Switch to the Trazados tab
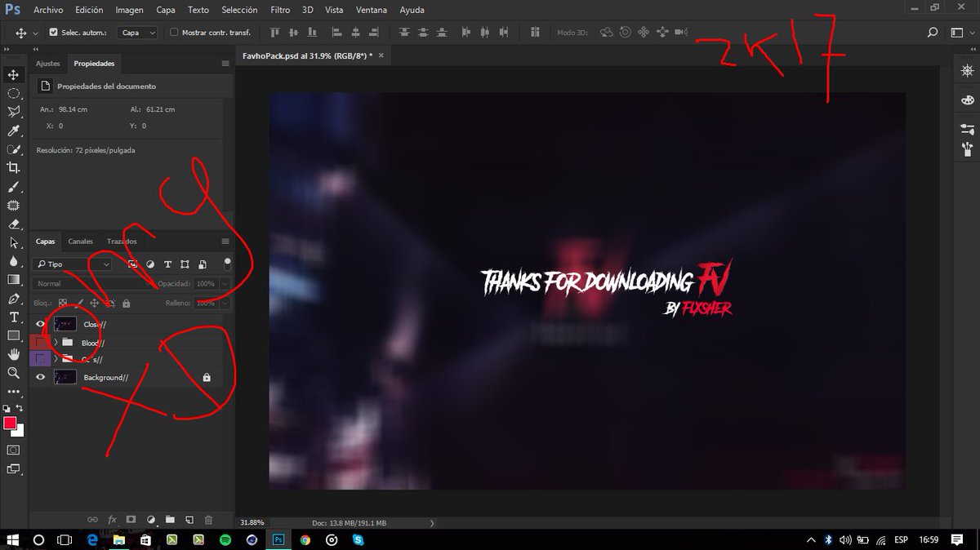The image size is (980, 550). (x=122, y=242)
